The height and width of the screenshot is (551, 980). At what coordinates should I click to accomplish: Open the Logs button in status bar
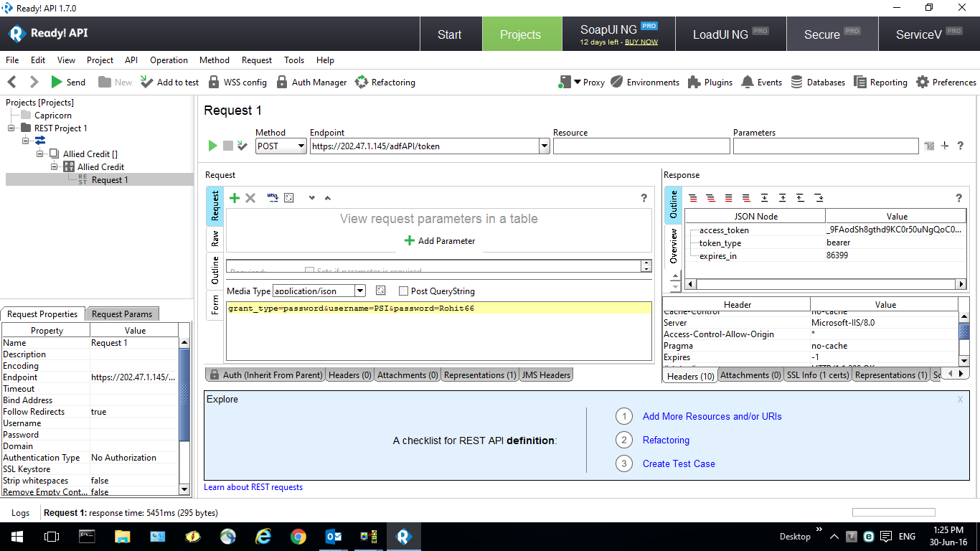21,513
